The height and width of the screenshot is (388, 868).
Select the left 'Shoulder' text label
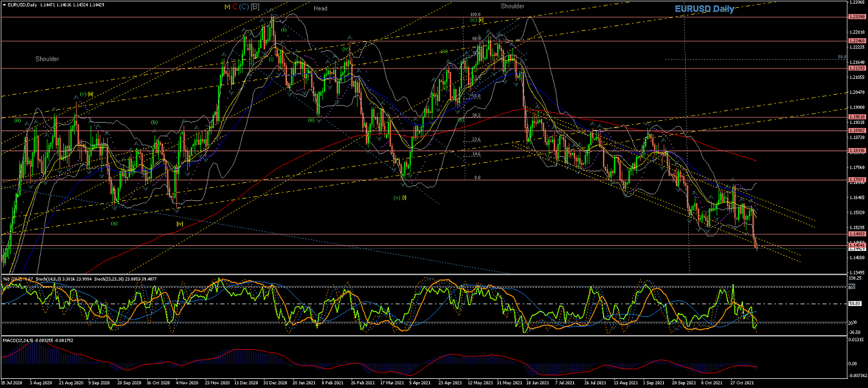pos(47,59)
